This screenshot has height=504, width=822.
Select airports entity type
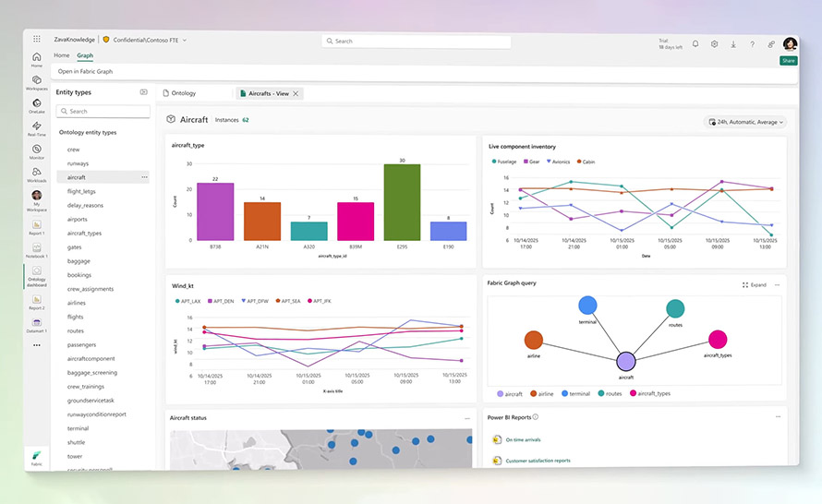[x=77, y=219]
